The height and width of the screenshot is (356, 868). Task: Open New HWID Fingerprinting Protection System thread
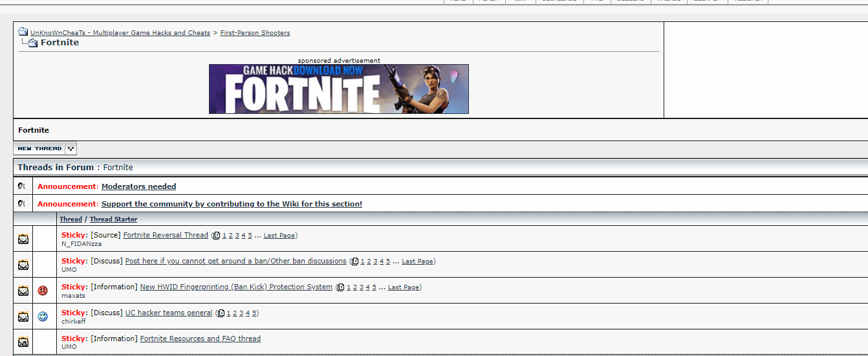coord(236,287)
